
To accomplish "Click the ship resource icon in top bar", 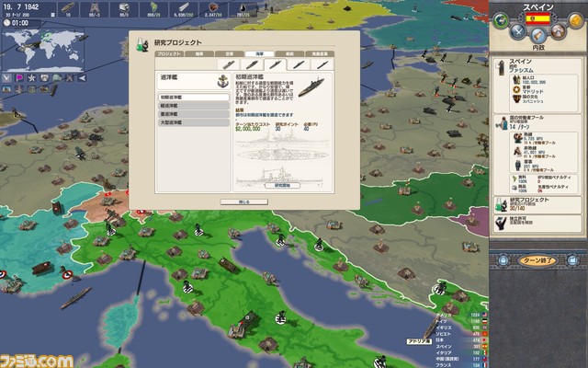I will [68, 7].
